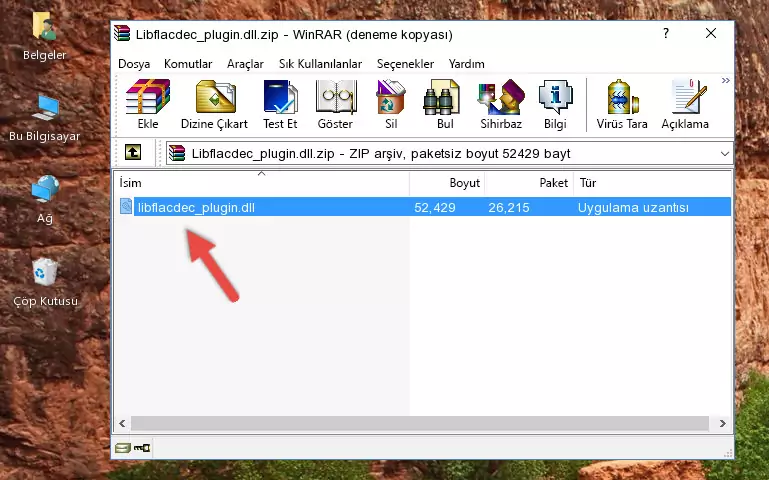Click the key password status bar icon
This screenshot has width=769, height=480.
tap(142, 448)
